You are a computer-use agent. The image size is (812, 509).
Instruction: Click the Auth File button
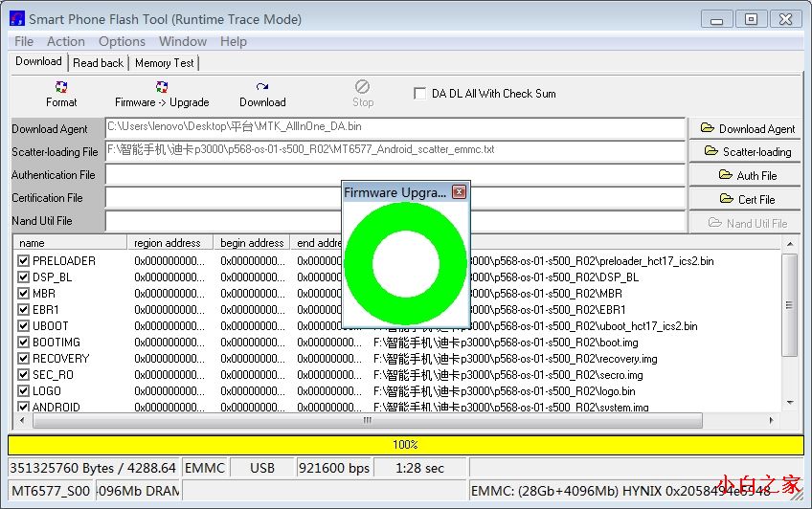click(745, 175)
